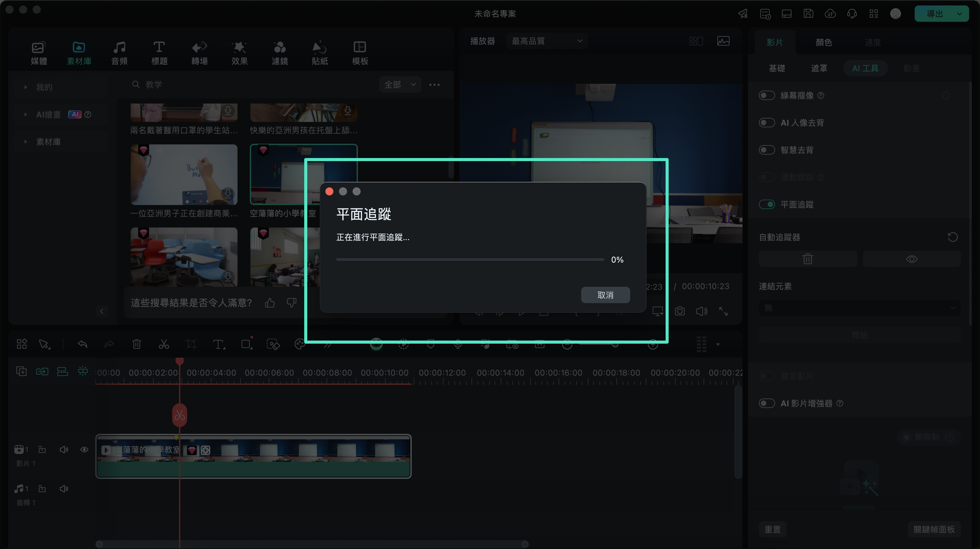Give thumbs up to search results
Viewport: 980px width, 549px height.
tap(270, 303)
